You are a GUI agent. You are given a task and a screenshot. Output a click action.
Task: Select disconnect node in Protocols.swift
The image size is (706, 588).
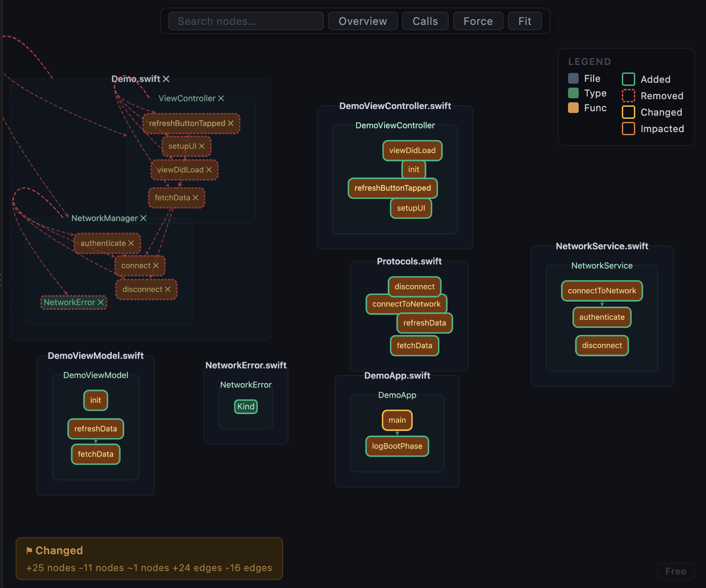(414, 286)
